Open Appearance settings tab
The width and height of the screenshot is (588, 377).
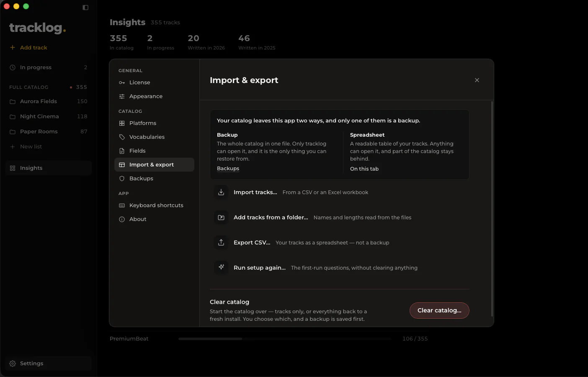click(x=154, y=96)
